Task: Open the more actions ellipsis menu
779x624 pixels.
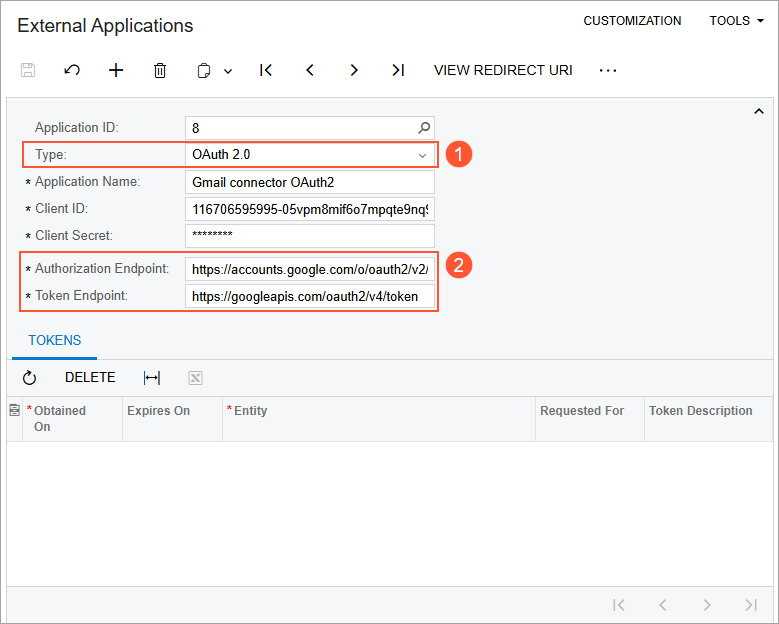Action: click(x=608, y=71)
